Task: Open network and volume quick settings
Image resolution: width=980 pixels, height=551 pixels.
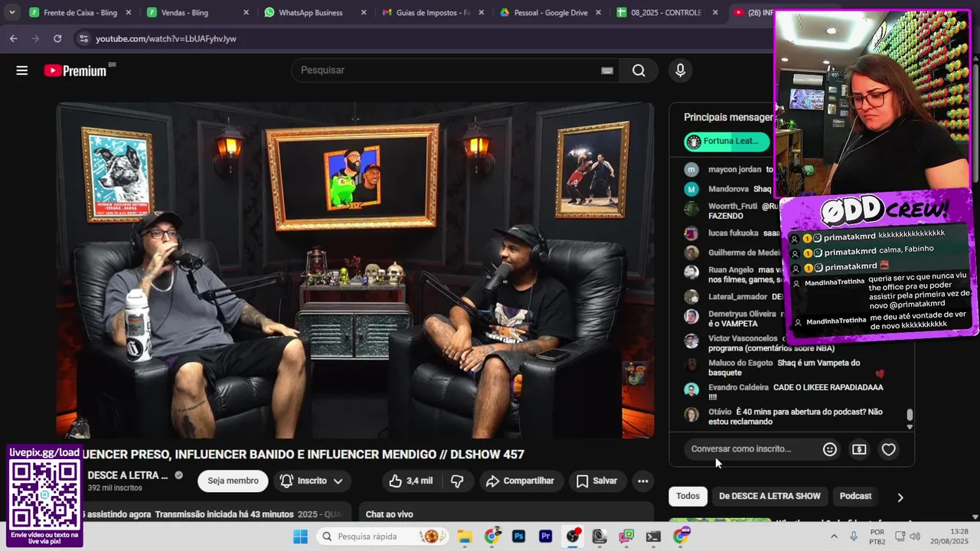Action: pyautogui.click(x=907, y=536)
